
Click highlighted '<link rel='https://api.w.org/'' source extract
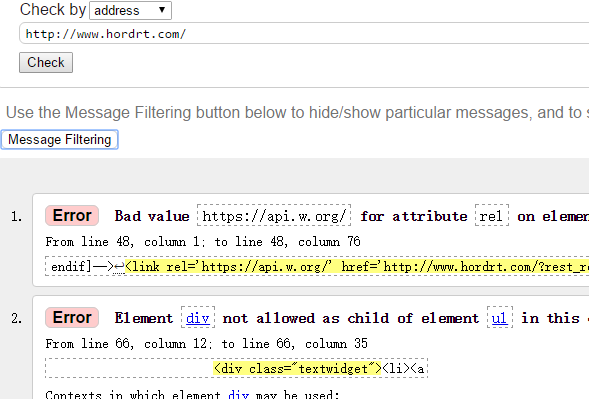357,266
